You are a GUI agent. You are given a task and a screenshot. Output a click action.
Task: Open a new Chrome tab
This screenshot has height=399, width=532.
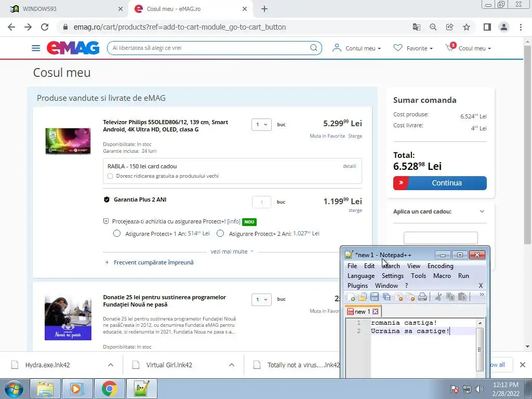coord(264,9)
